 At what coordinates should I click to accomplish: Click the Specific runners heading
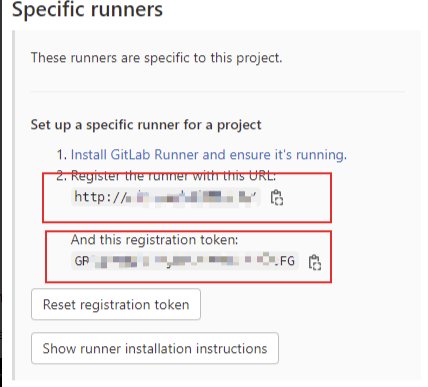(87, 9)
